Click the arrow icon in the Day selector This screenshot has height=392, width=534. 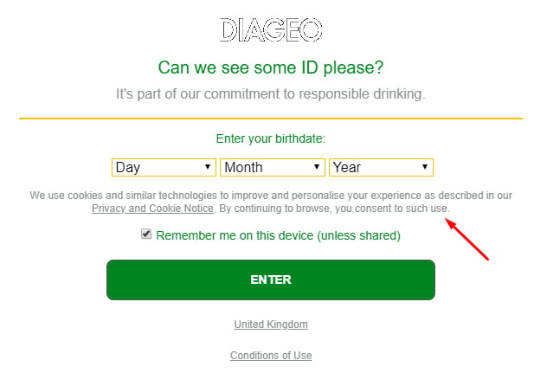pos(208,167)
